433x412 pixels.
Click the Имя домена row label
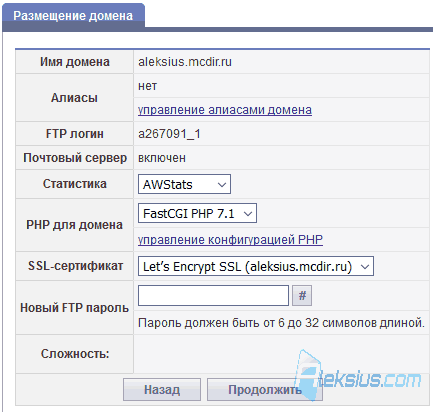click(x=75, y=62)
